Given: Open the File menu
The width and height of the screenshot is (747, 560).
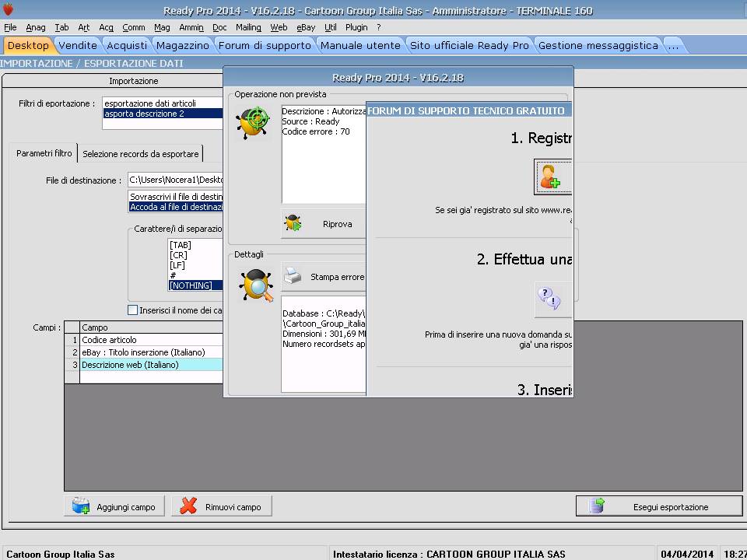Looking at the screenshot, I should tap(10, 28).
